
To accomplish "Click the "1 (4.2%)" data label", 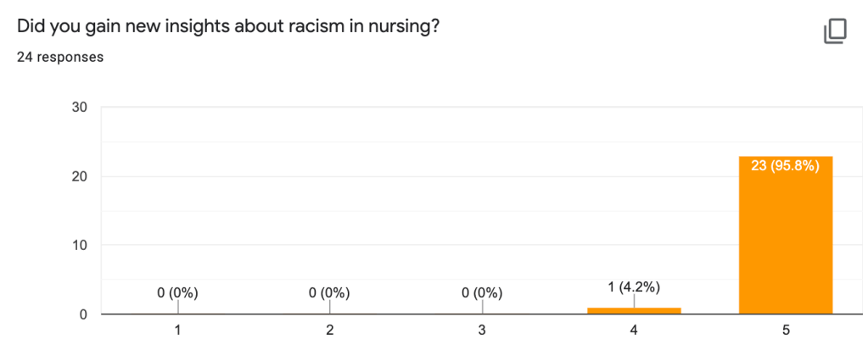I will pos(634,286).
